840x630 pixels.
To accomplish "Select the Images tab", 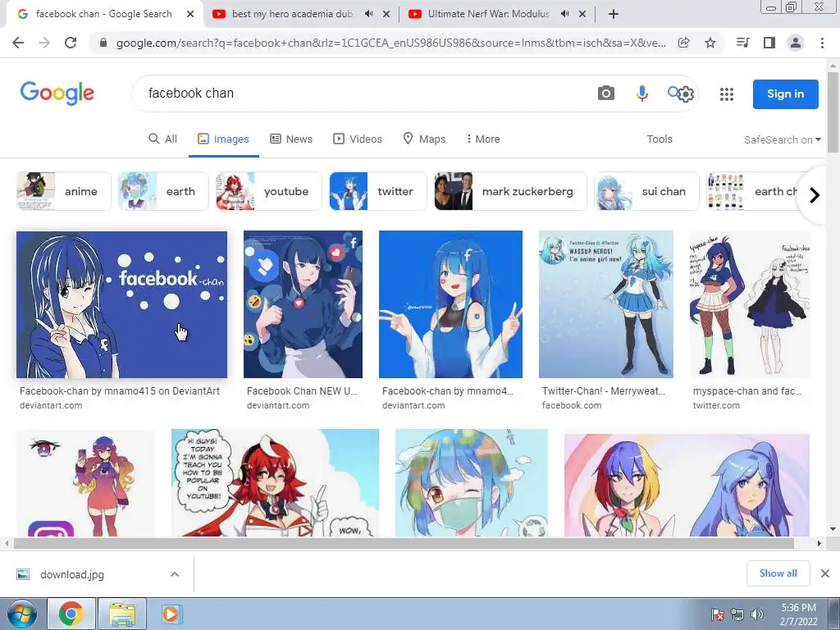I will coord(223,139).
